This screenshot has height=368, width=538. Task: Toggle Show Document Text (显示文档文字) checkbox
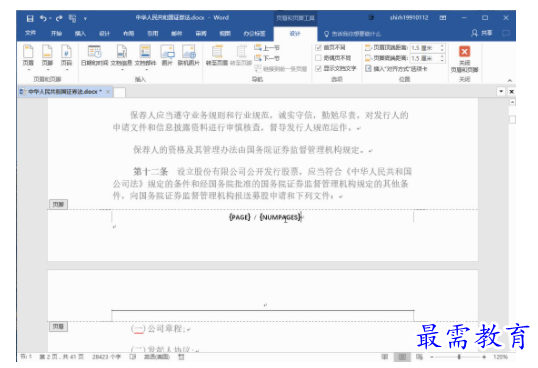pos(318,68)
